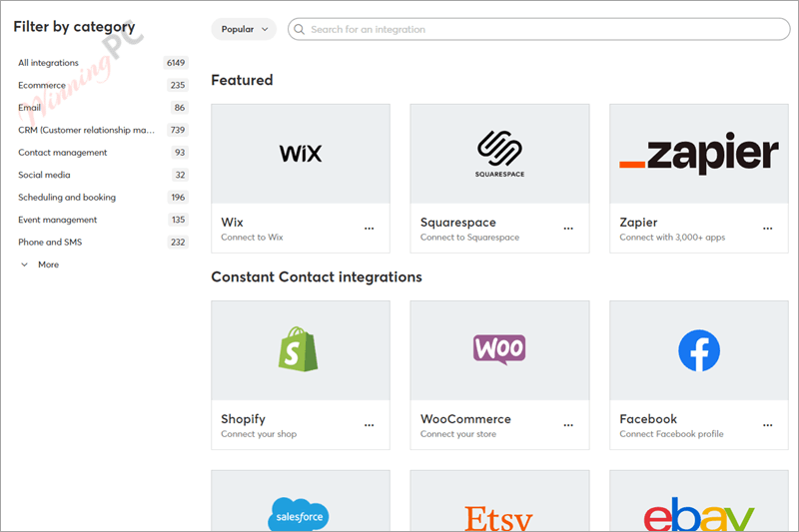The width and height of the screenshot is (799, 532).
Task: Click the Squarespace card title
Action: [x=458, y=223]
